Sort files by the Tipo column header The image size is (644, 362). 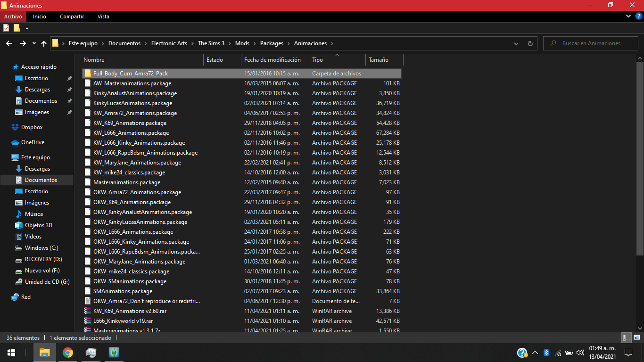tap(338, 60)
